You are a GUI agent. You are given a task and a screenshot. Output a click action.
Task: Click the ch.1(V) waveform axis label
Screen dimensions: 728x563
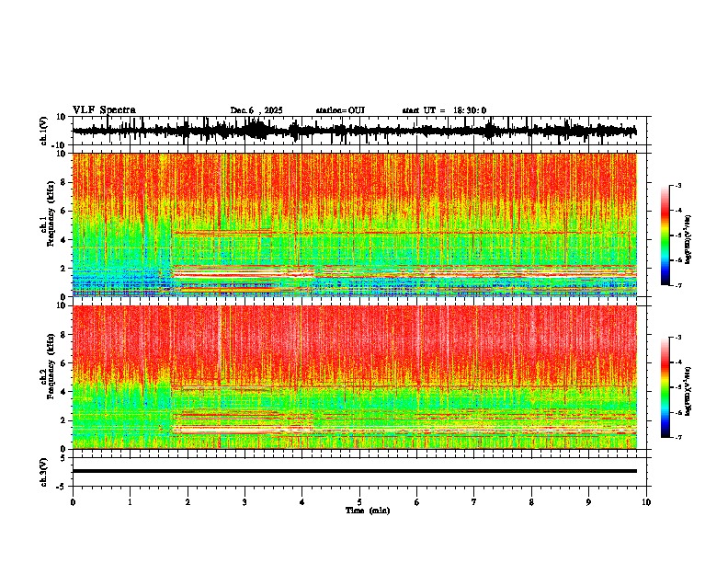(44, 131)
